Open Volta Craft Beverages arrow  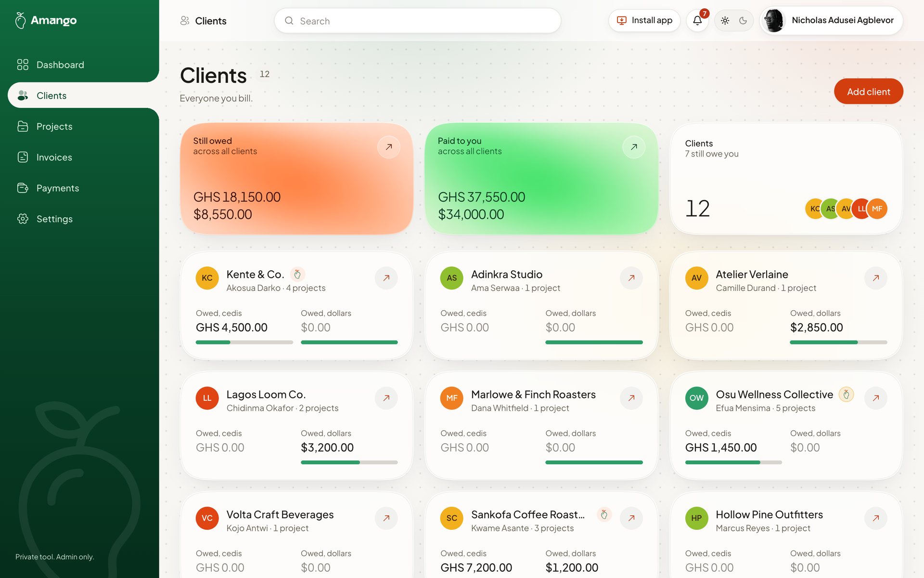386,518
